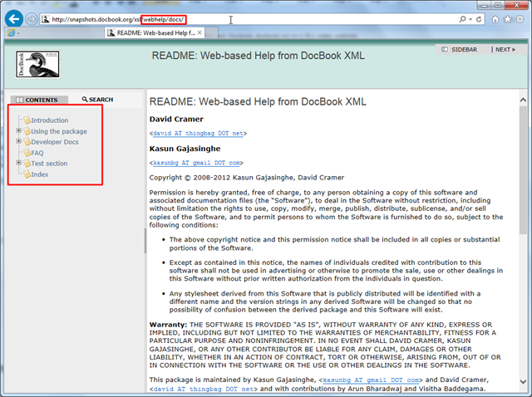Image resolution: width=532 pixels, height=397 pixels.
Task: Click the Copyright 2008-2012 line
Action: coord(247,178)
